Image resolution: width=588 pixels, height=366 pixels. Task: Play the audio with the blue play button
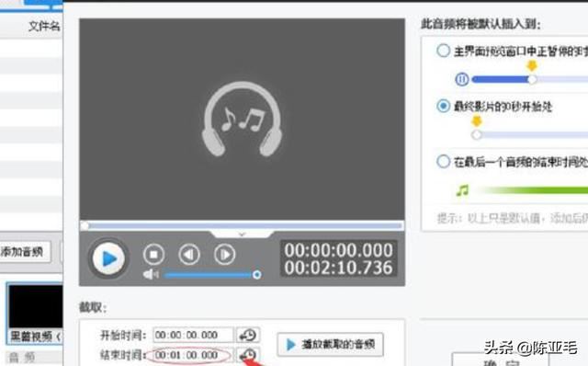click(108, 258)
